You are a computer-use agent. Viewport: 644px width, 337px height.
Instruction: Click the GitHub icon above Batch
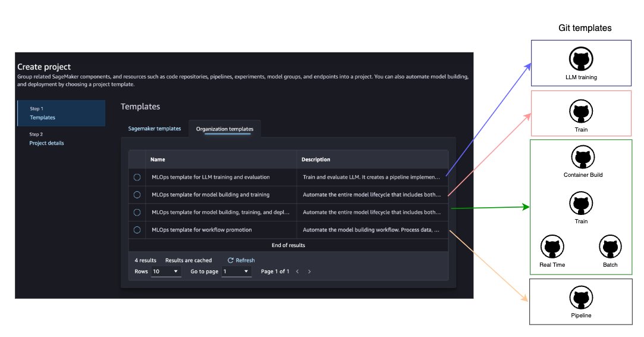pyautogui.click(x=610, y=246)
